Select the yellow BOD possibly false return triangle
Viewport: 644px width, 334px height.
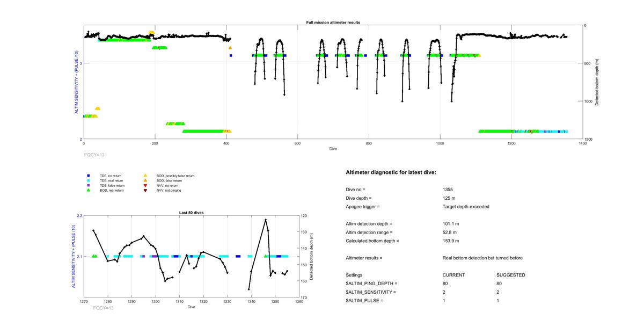(x=145, y=176)
